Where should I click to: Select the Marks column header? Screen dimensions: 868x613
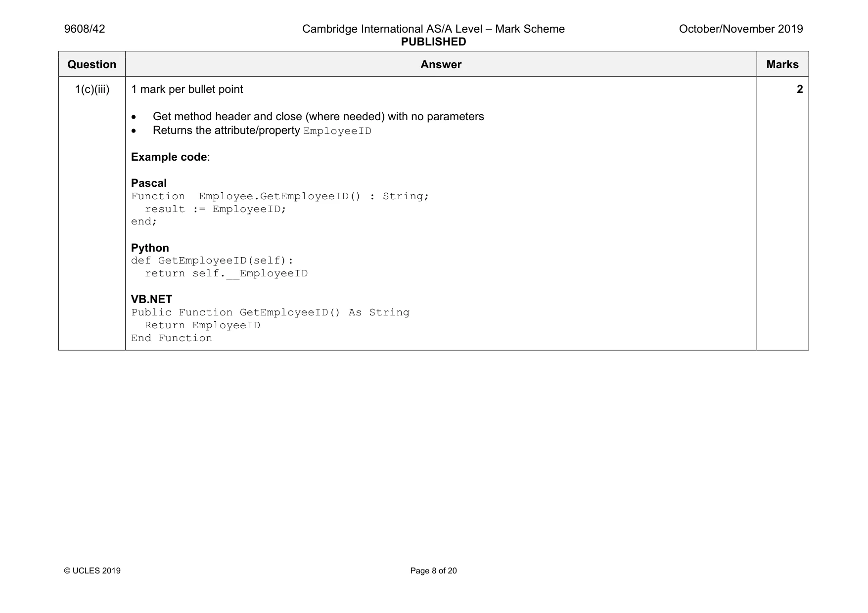pos(782,64)
